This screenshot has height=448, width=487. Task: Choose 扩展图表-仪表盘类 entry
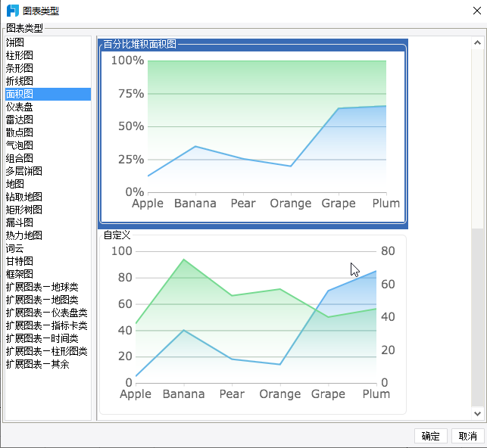click(x=48, y=313)
